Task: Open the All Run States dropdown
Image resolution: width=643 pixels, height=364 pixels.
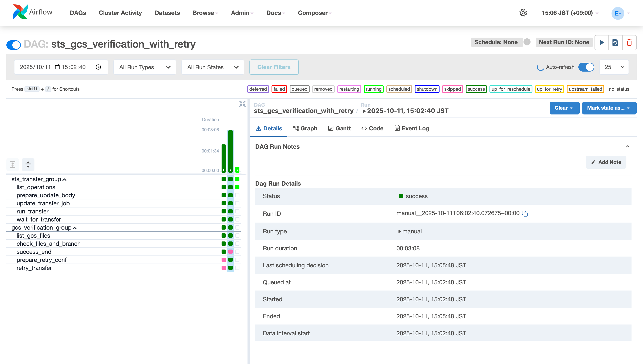Action: (212, 67)
